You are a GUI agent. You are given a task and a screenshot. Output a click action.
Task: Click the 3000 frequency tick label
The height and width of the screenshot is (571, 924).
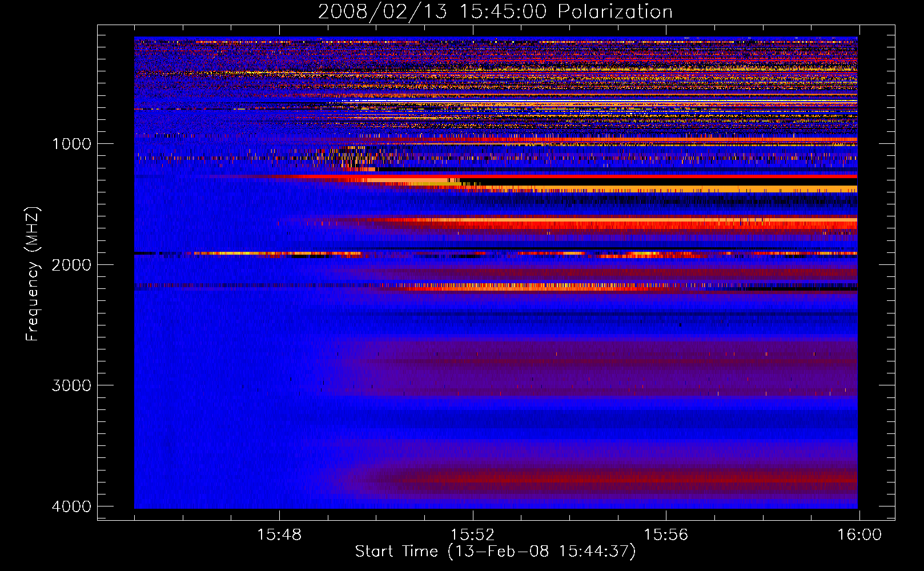[71, 385]
